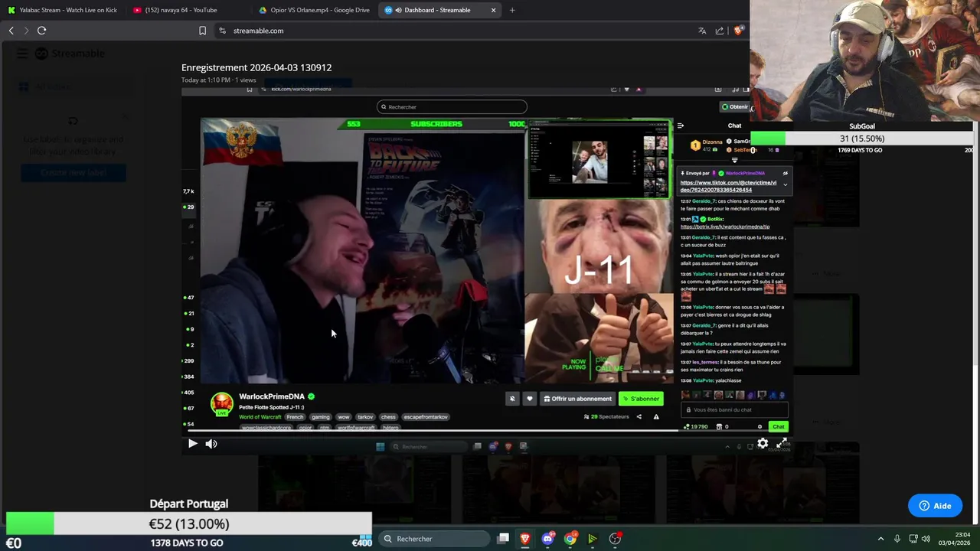Switch to Opior VS Orlane Google Drive tab
Image resolution: width=980 pixels, height=551 pixels.
tap(314, 10)
